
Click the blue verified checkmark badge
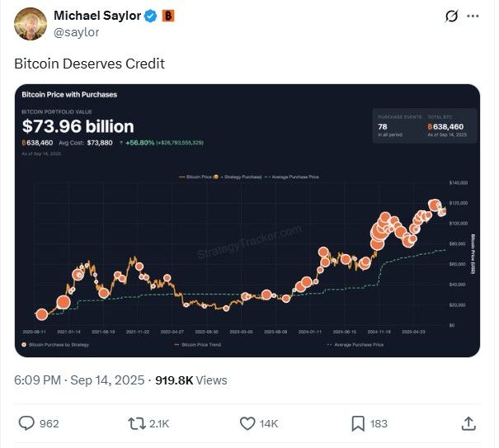coord(151,16)
